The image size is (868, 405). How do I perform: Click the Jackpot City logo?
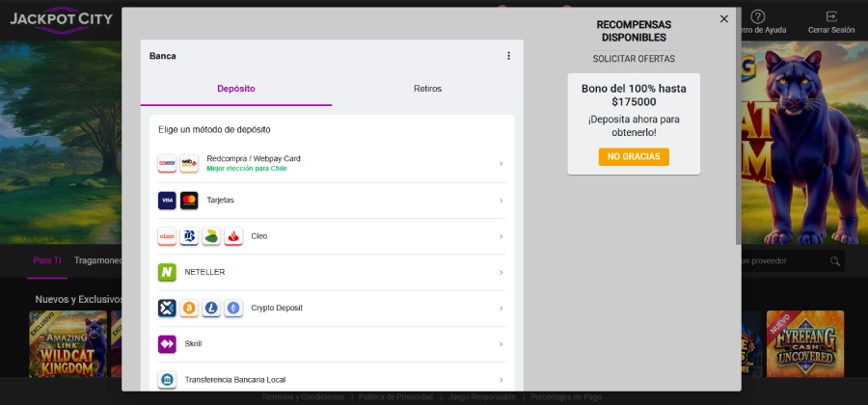[x=61, y=19]
